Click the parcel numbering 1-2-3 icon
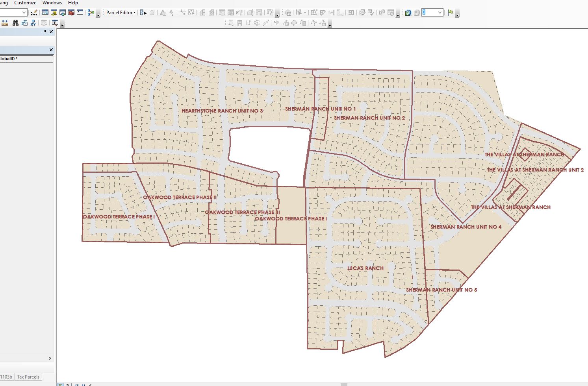The image size is (588, 386). click(x=250, y=13)
